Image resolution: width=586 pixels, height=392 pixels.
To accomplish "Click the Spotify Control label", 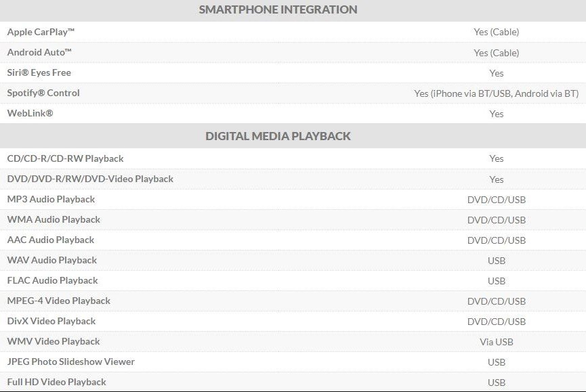I will point(43,93).
